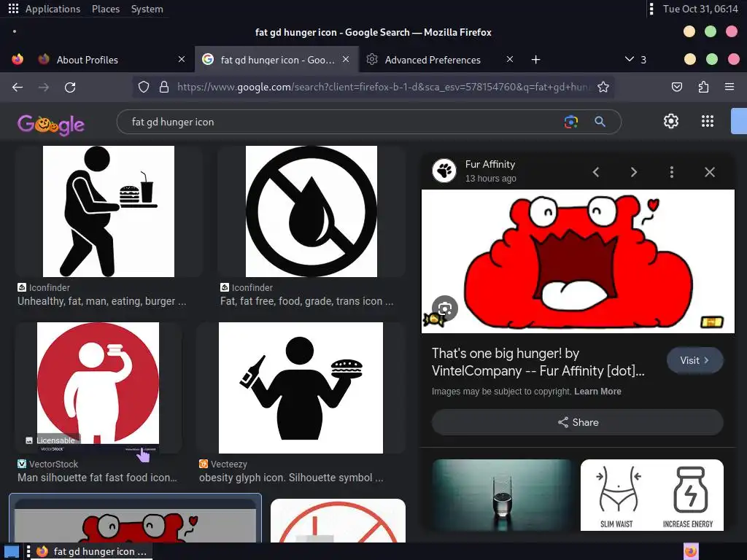Click the URL address bar
The width and height of the screenshot is (747, 560).
[383, 87]
